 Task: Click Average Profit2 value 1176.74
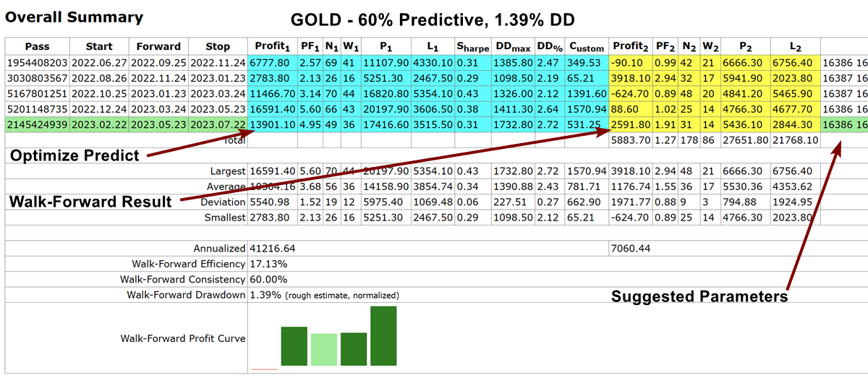tap(631, 186)
